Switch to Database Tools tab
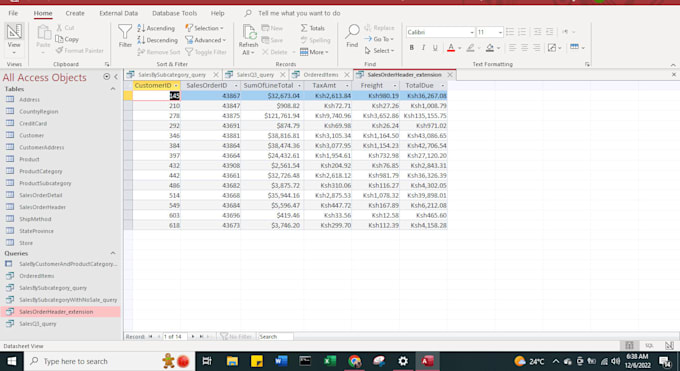The width and height of the screenshot is (680, 371). point(174,13)
